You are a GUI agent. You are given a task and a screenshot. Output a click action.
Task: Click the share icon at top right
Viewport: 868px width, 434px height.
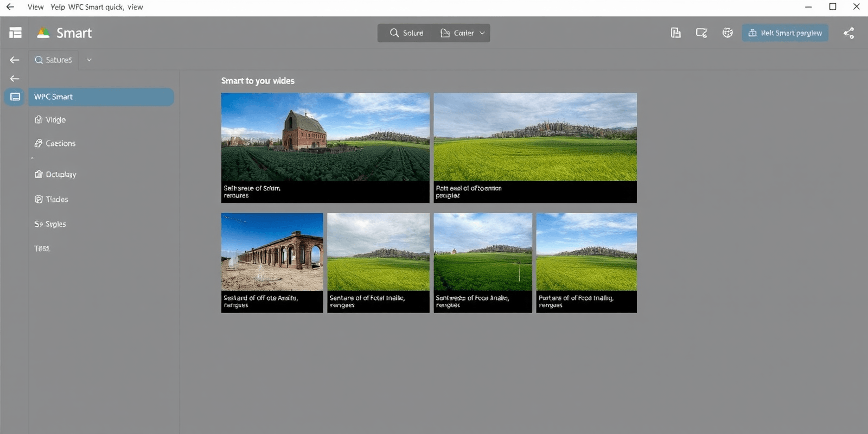[849, 33]
